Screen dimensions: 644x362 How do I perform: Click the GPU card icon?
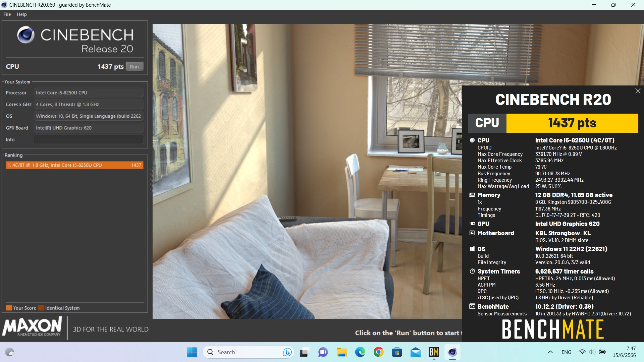click(x=472, y=224)
